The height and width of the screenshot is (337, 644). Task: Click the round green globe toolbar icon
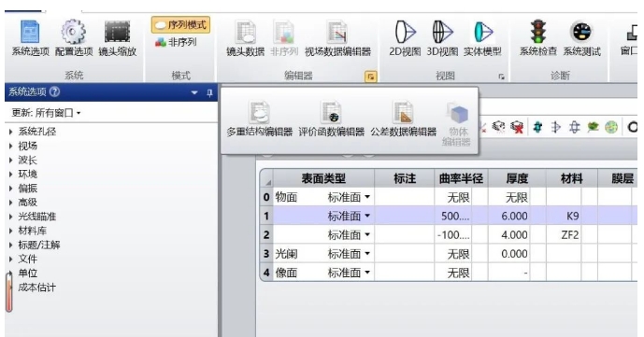611,128
